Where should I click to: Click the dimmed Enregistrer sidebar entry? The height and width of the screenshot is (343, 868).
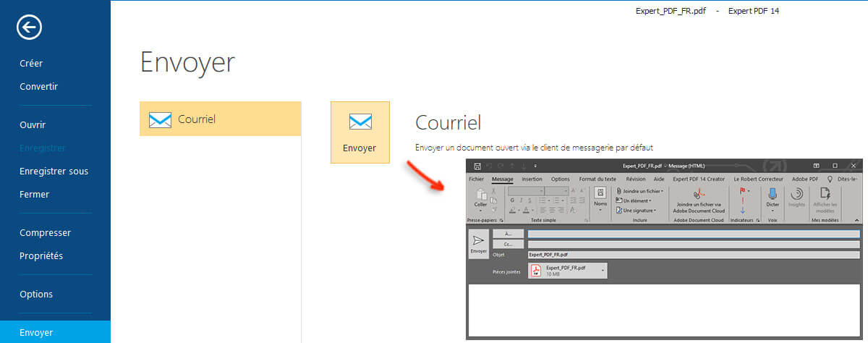(x=43, y=148)
